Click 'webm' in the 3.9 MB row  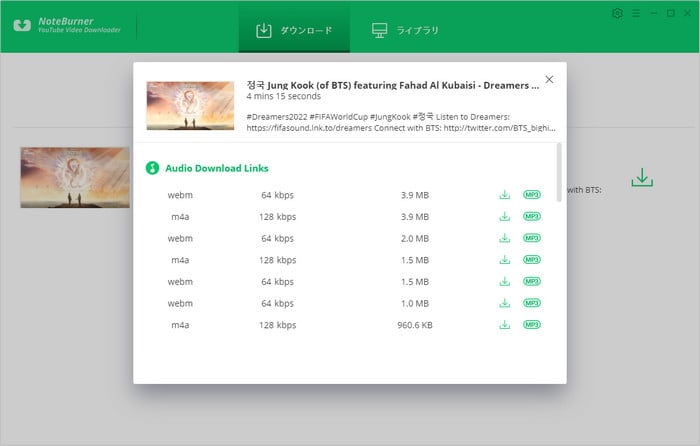click(x=180, y=195)
